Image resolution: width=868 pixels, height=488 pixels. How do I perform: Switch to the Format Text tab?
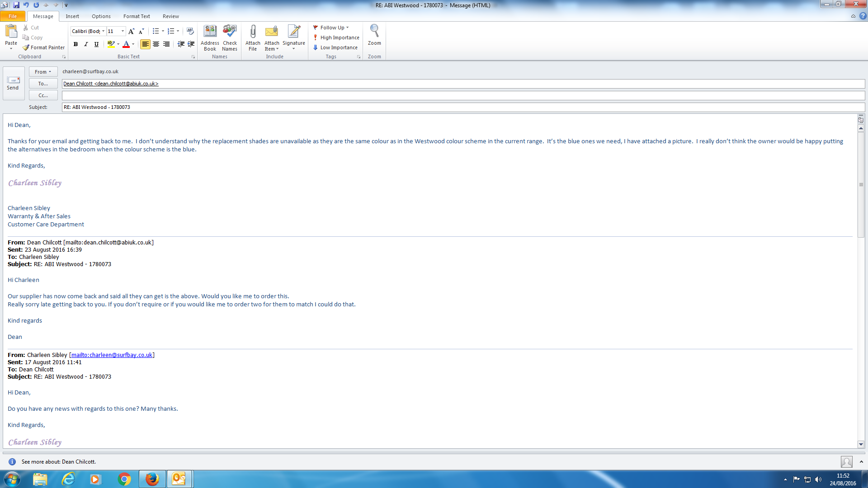[137, 16]
